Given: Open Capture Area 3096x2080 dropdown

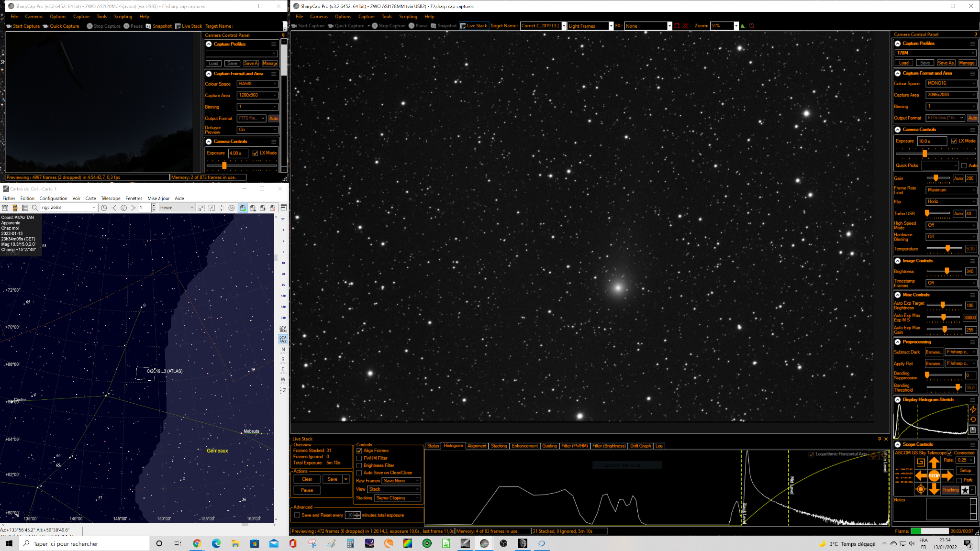Looking at the screenshot, I should coord(951,95).
